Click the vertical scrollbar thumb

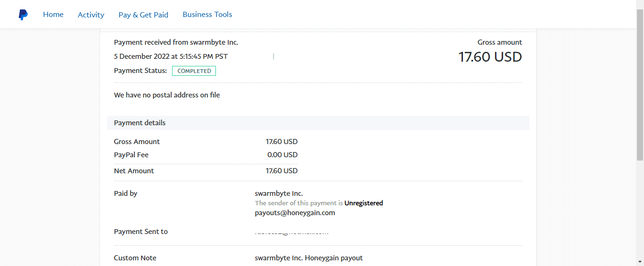[x=640, y=85]
